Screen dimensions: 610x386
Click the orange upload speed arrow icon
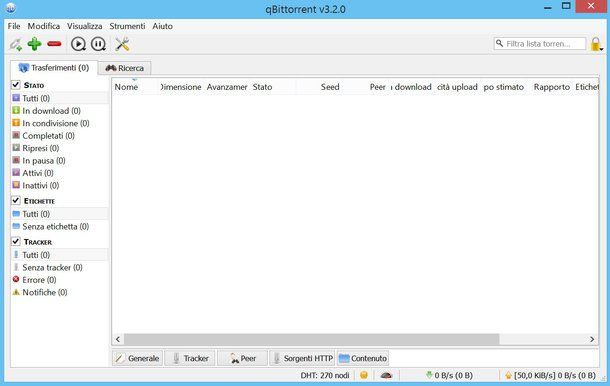(508, 375)
